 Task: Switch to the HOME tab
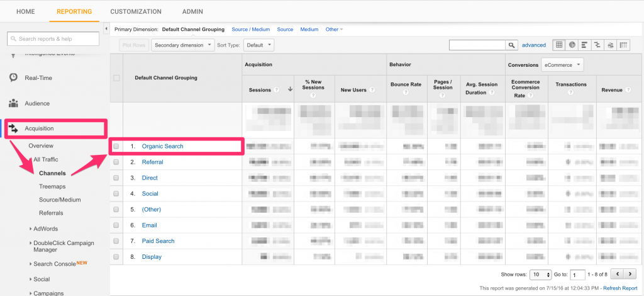coord(25,11)
